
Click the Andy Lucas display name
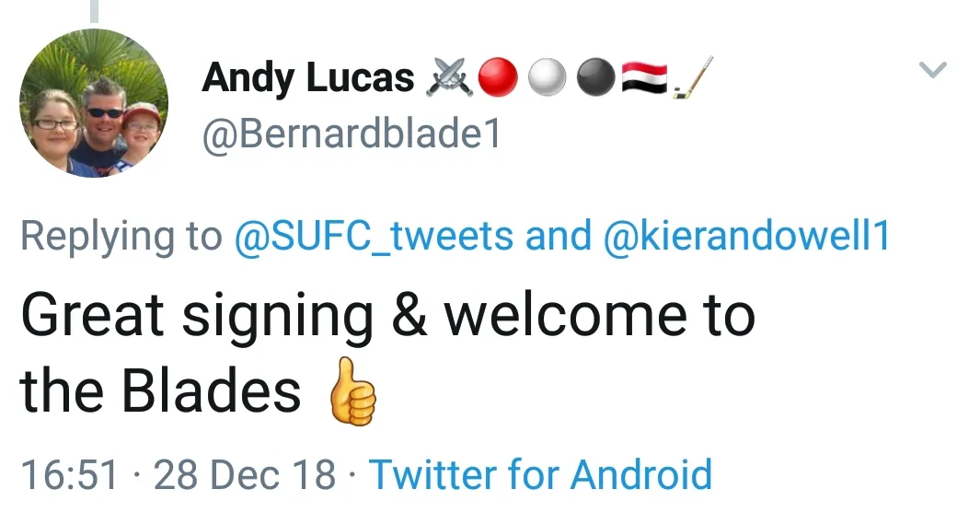click(x=308, y=79)
